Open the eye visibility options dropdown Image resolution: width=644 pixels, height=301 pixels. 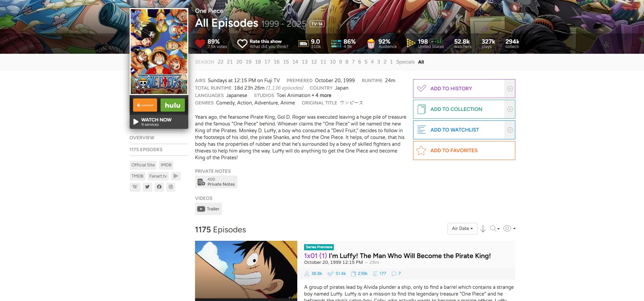(509, 229)
